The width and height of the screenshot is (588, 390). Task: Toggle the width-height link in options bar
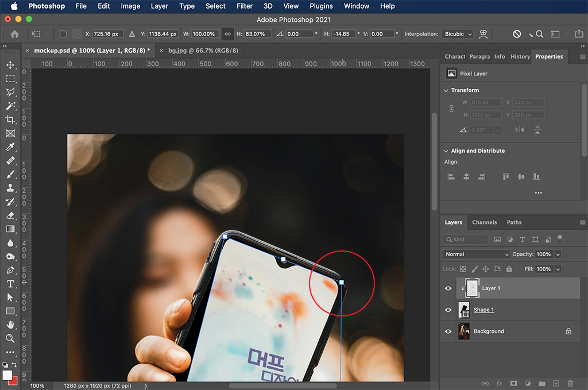tap(227, 34)
